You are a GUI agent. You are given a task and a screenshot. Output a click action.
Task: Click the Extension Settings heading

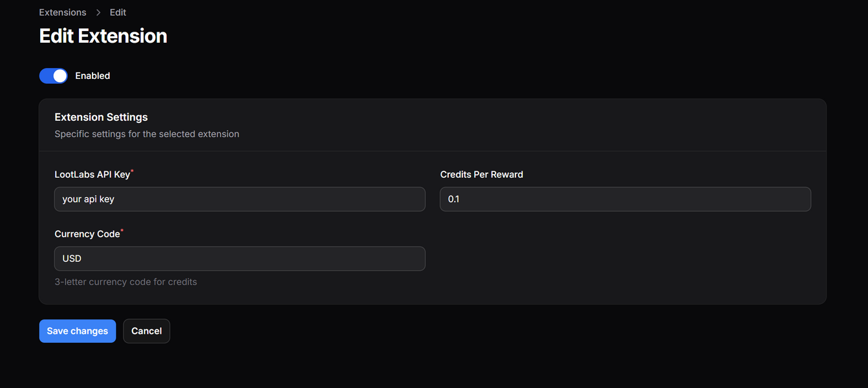(x=101, y=117)
